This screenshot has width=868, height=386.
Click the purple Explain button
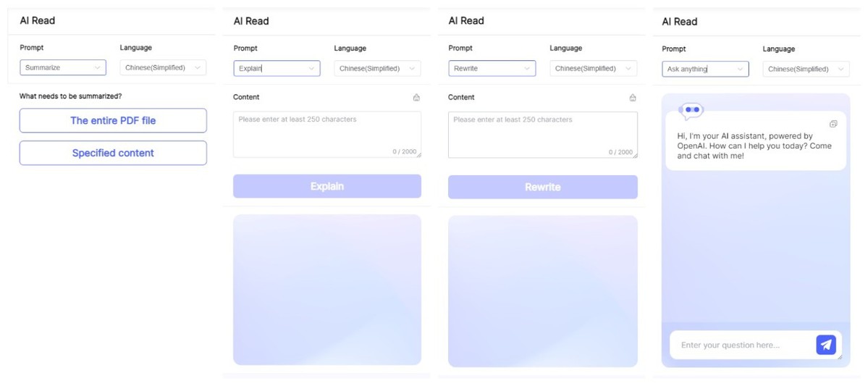pos(327,186)
